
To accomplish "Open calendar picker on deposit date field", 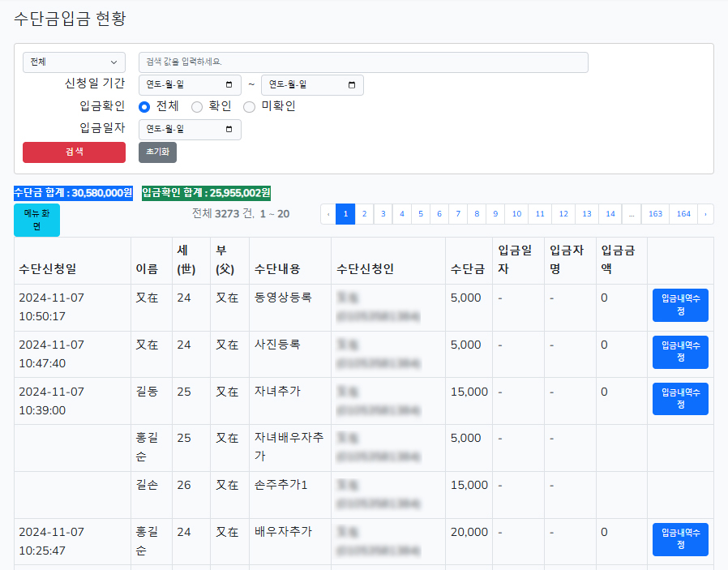I will [x=229, y=129].
